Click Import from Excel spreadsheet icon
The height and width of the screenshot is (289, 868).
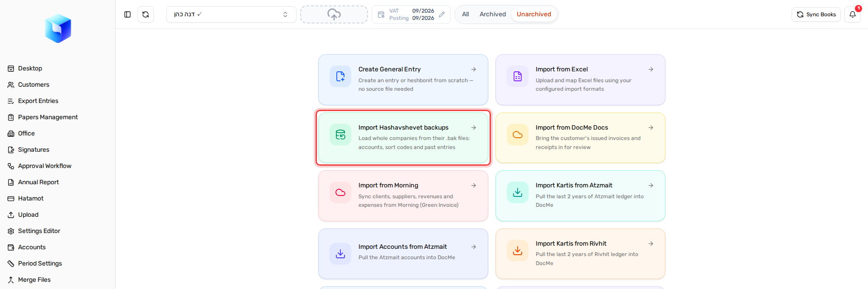coord(518,76)
